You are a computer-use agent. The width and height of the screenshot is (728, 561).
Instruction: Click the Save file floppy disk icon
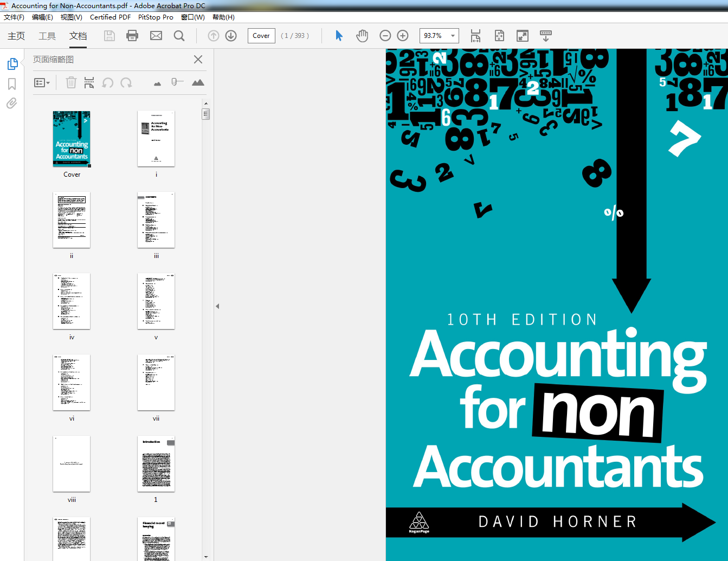coord(109,36)
